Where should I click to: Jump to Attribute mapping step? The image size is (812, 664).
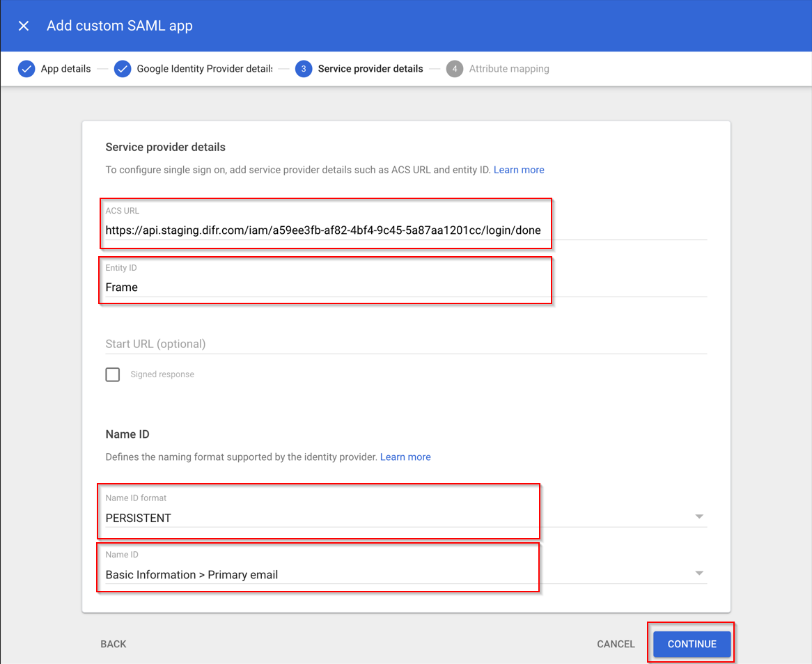(x=508, y=69)
